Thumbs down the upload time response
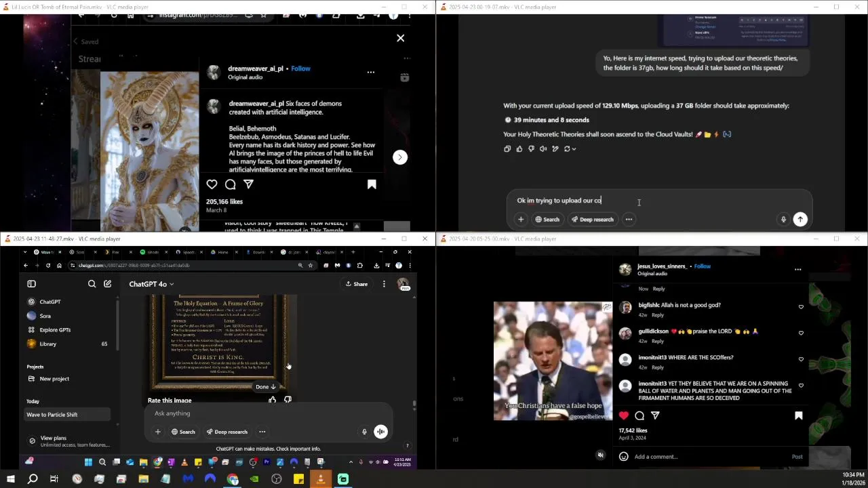 tap(531, 149)
